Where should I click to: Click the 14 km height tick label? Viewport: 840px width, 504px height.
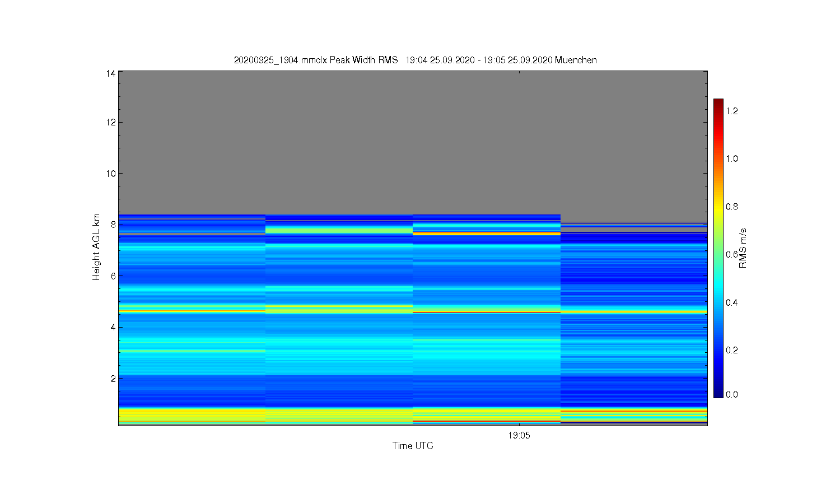(110, 73)
